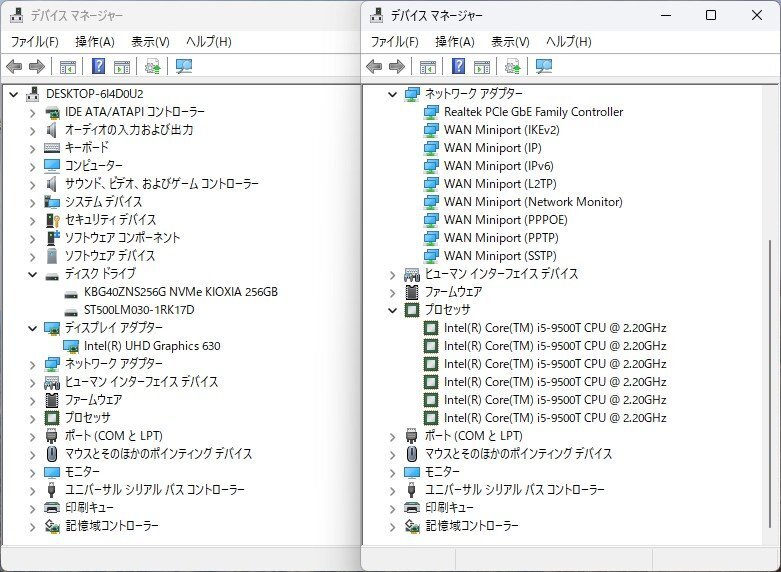
Task: Collapse プロセッサ in right window
Action: coord(392,310)
